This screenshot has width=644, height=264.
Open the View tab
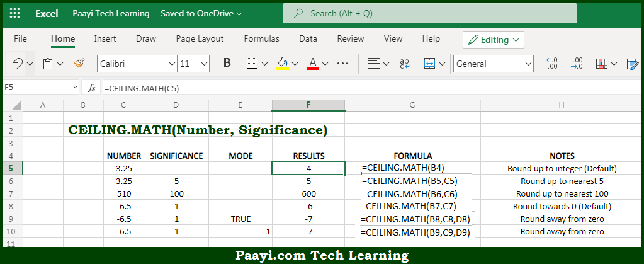click(x=393, y=38)
